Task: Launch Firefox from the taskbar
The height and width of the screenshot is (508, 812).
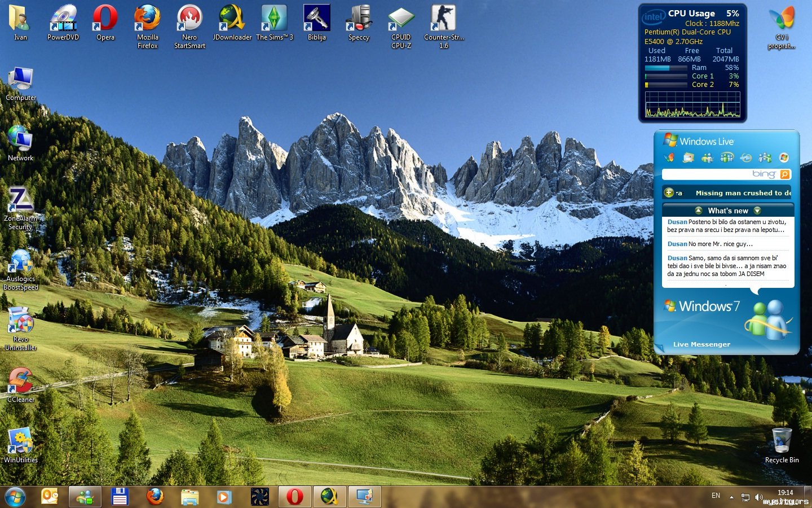Action: coord(155,497)
